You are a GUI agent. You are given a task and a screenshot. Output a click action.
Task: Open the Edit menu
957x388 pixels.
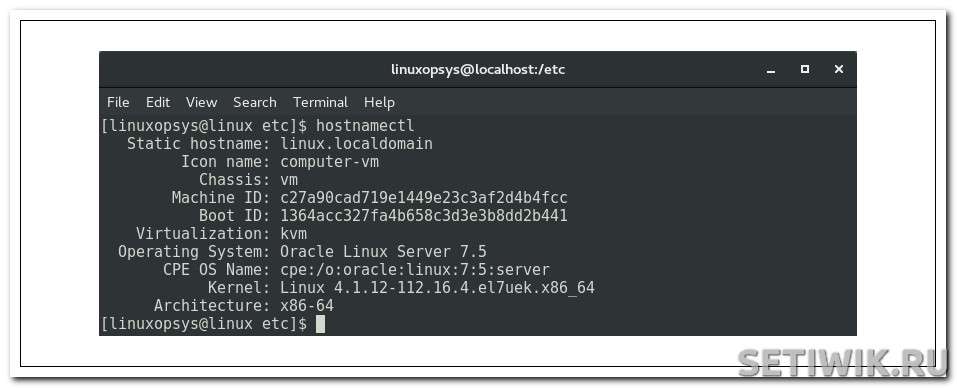[x=157, y=102]
